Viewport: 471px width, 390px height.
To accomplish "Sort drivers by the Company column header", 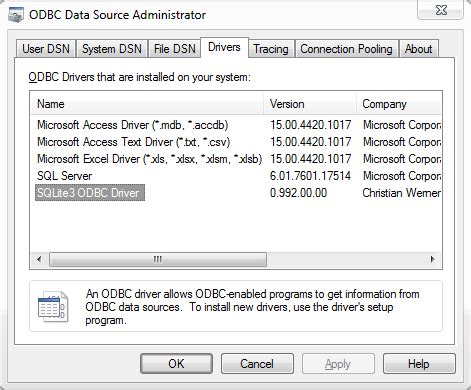I will (x=399, y=104).
